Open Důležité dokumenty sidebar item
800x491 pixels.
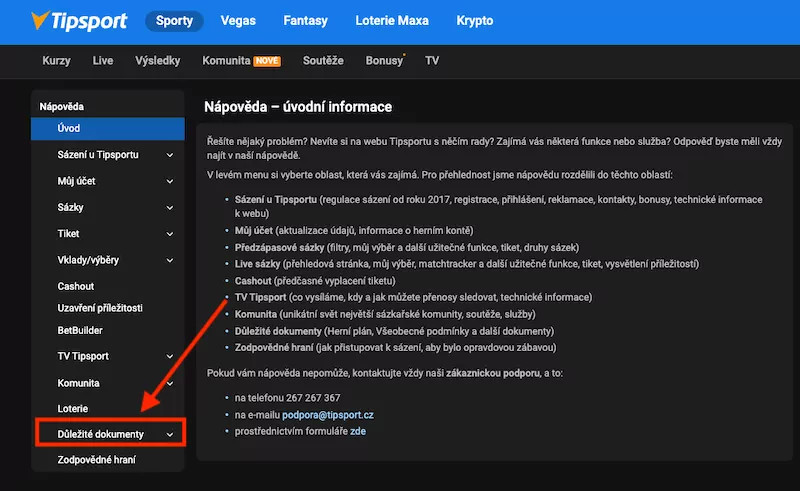click(101, 434)
